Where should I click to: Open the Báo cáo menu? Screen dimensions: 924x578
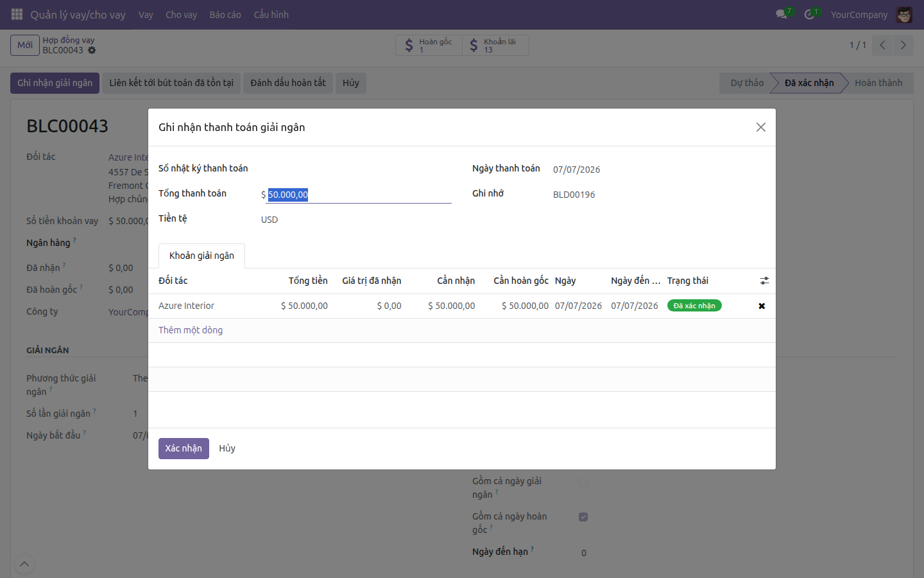pyautogui.click(x=225, y=14)
